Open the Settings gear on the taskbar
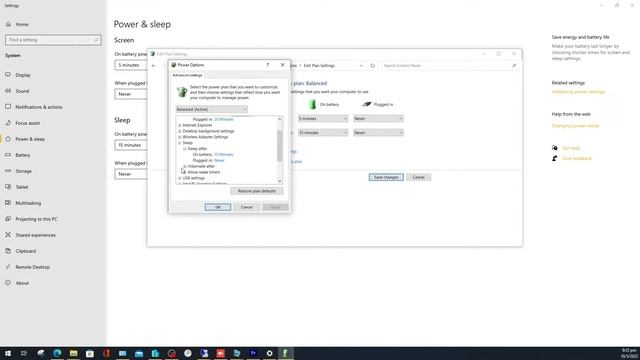640x360 pixels. [x=269, y=353]
